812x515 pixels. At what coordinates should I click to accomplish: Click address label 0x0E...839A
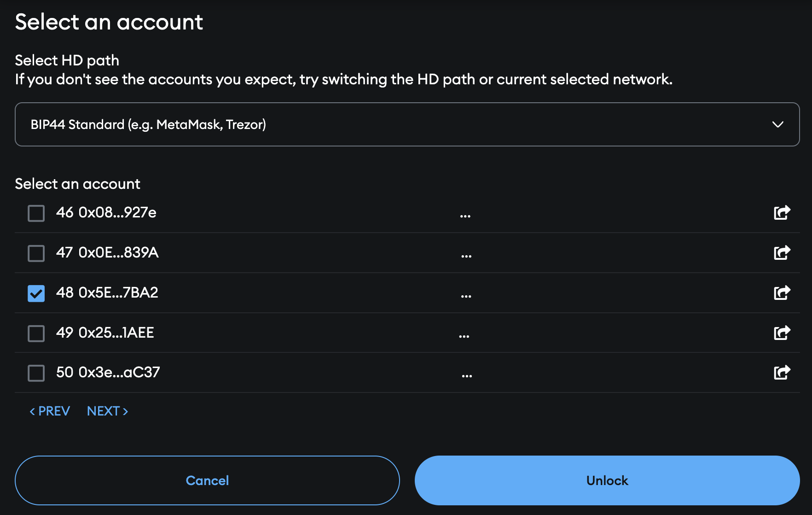click(x=118, y=252)
